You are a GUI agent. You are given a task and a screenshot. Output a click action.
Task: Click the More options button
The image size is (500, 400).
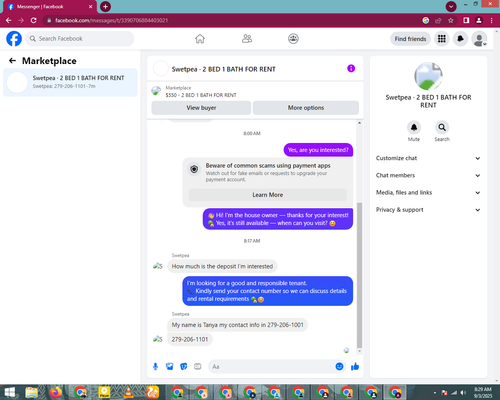306,108
